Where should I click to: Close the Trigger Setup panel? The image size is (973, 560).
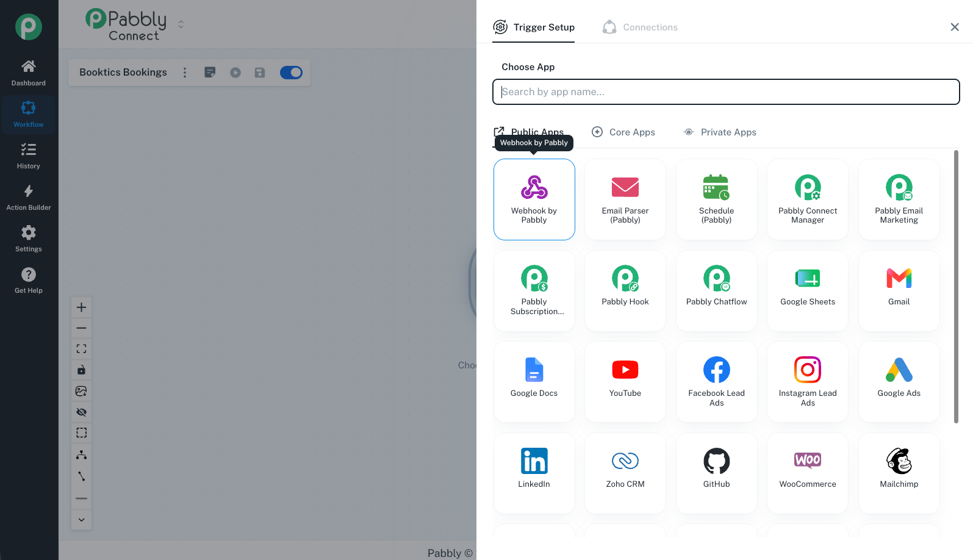pos(955,27)
